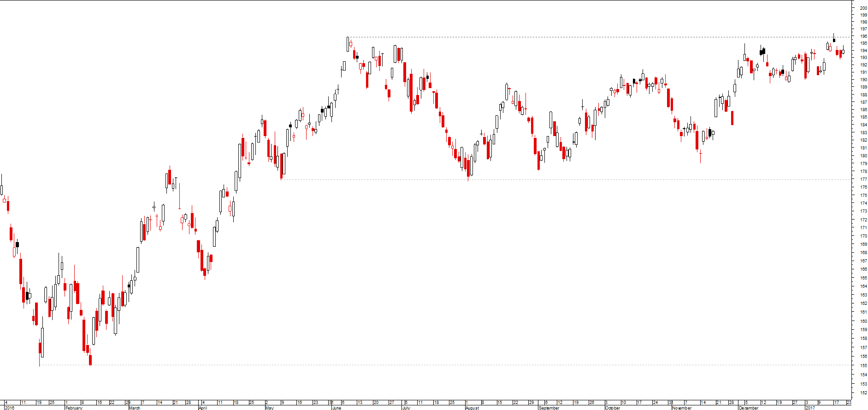
Task: Click the 188 value on the price axis
Action: tap(863, 95)
